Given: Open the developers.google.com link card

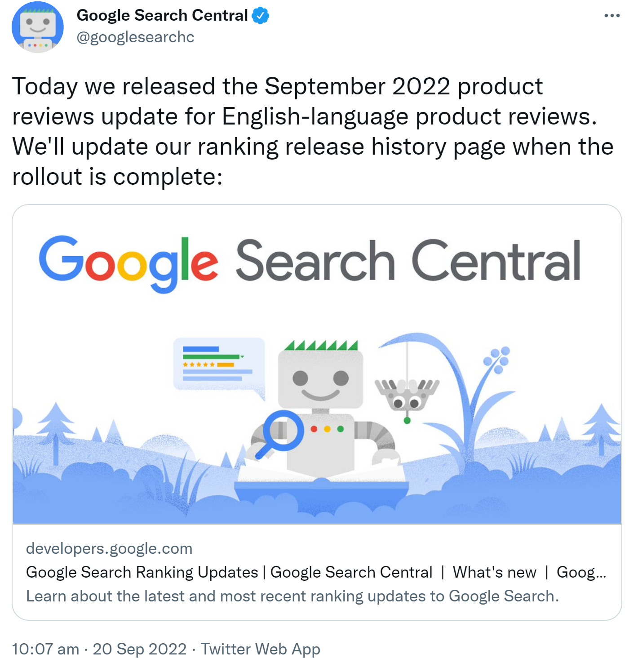Looking at the screenshot, I should point(108,548).
